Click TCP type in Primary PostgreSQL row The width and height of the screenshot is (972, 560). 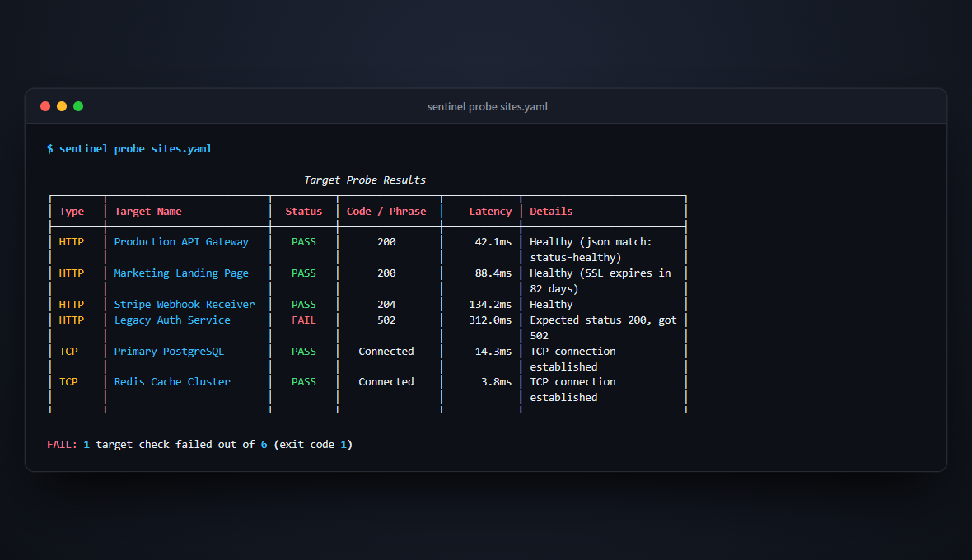tap(68, 352)
